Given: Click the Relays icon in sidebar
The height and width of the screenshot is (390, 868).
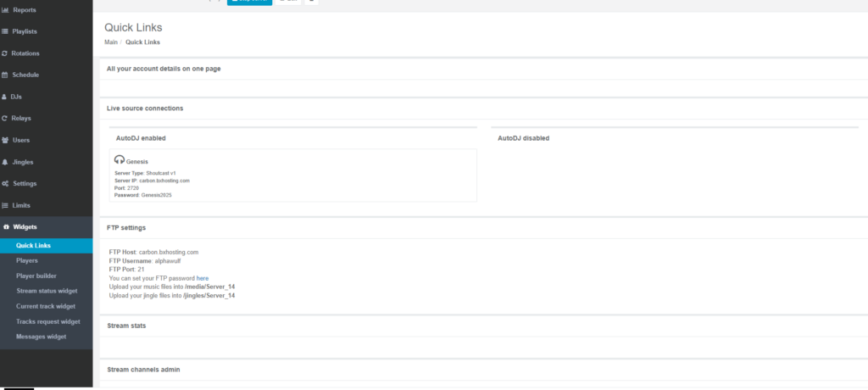Looking at the screenshot, I should point(5,119).
